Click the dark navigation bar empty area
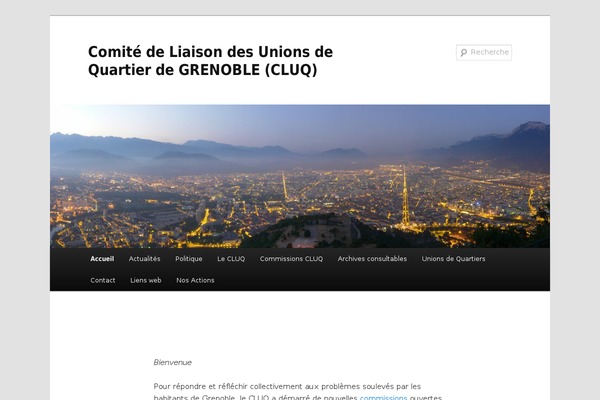Viewport: 600px width, 400px height. [383, 280]
